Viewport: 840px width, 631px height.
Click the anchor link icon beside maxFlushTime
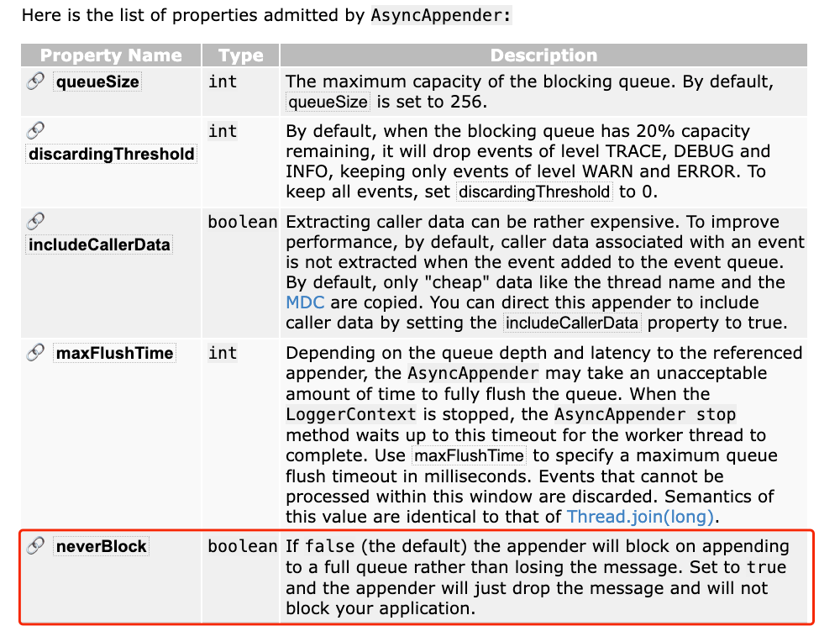tap(35, 352)
